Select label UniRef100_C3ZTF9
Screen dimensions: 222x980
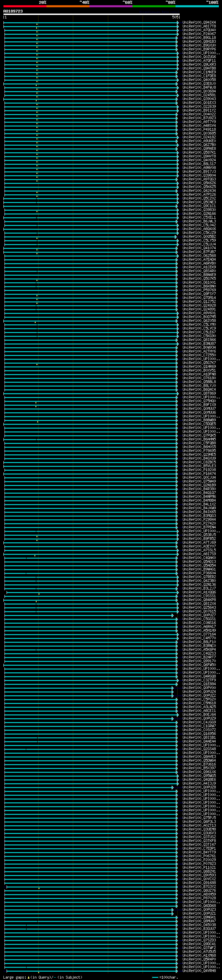[199, 680]
